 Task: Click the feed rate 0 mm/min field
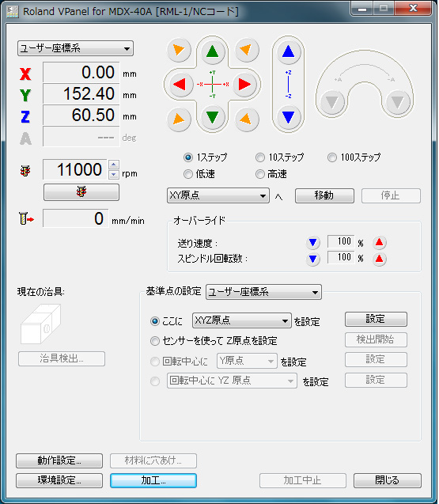(76, 218)
